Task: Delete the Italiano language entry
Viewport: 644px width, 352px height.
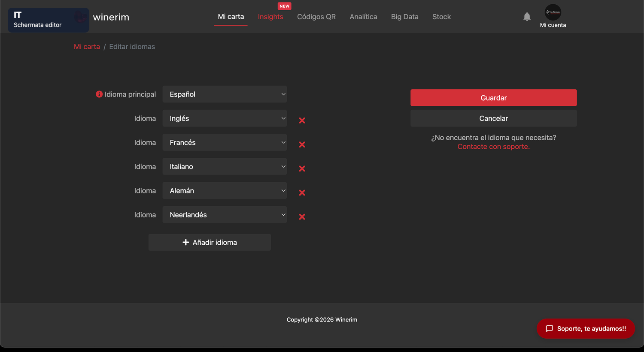Action: pos(302,168)
